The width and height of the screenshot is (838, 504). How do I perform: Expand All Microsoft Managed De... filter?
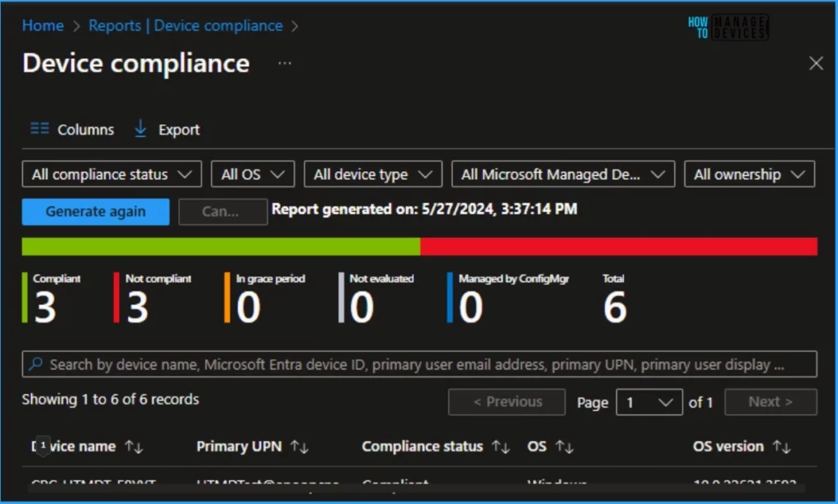point(563,174)
